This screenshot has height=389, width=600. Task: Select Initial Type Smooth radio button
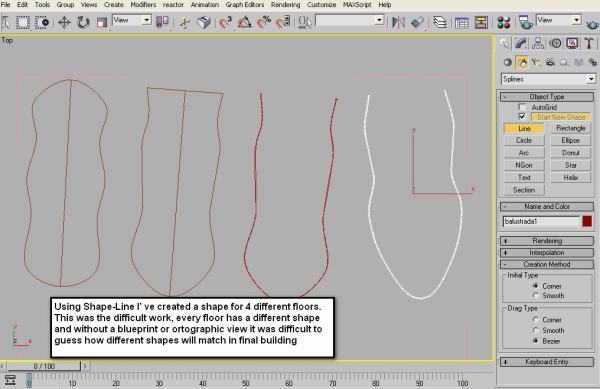point(536,296)
